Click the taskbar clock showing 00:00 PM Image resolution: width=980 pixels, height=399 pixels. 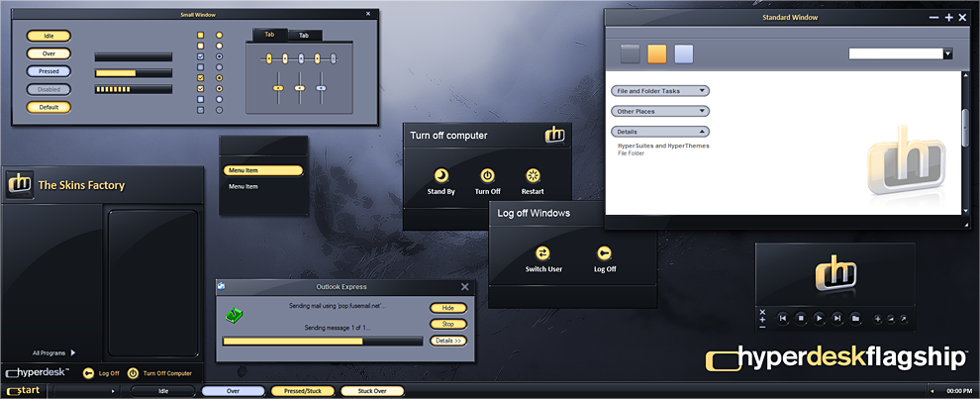pyautogui.click(x=959, y=391)
